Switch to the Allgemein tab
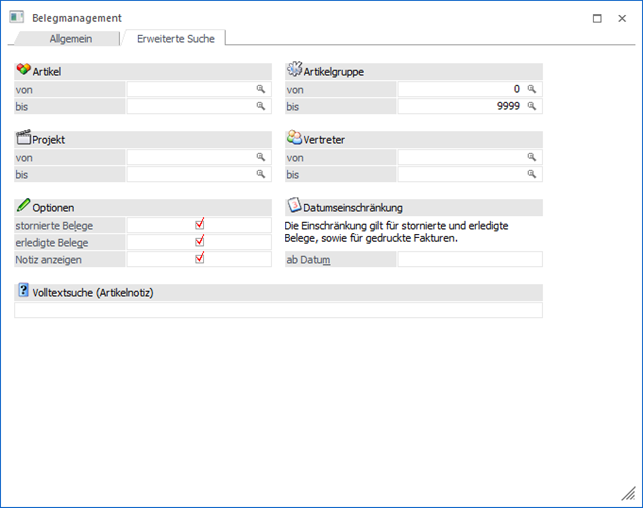643x508 pixels. (71, 38)
